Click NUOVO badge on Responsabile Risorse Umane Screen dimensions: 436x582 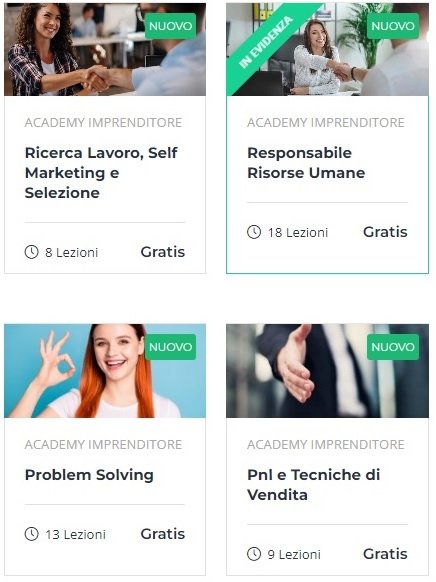393,26
